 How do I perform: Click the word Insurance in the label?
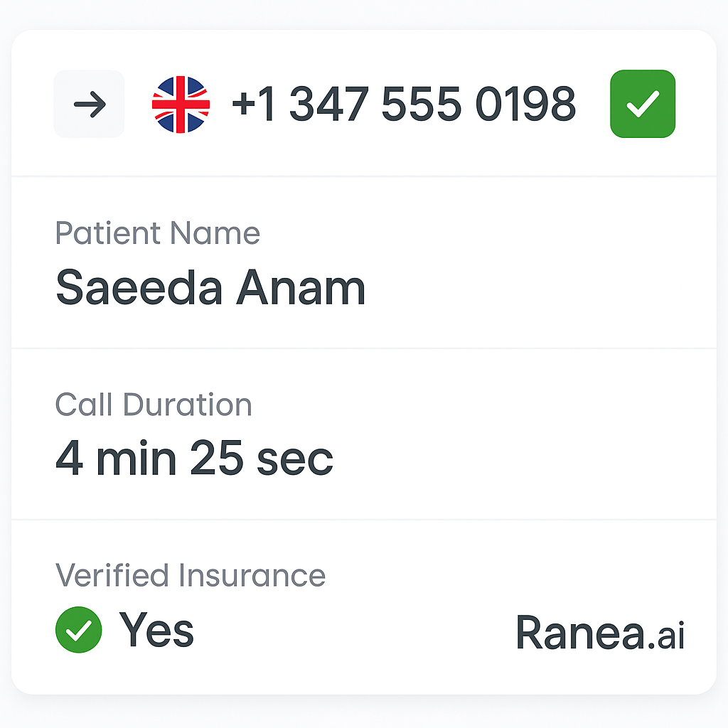252,575
